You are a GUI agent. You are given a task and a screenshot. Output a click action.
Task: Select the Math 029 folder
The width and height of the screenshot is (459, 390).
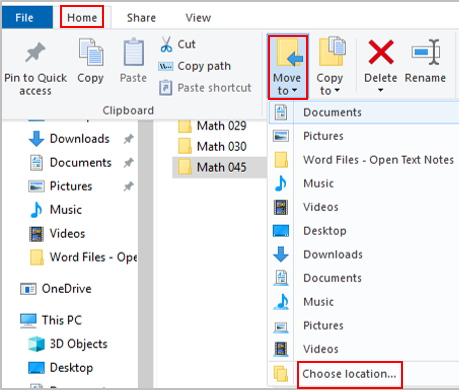point(213,126)
